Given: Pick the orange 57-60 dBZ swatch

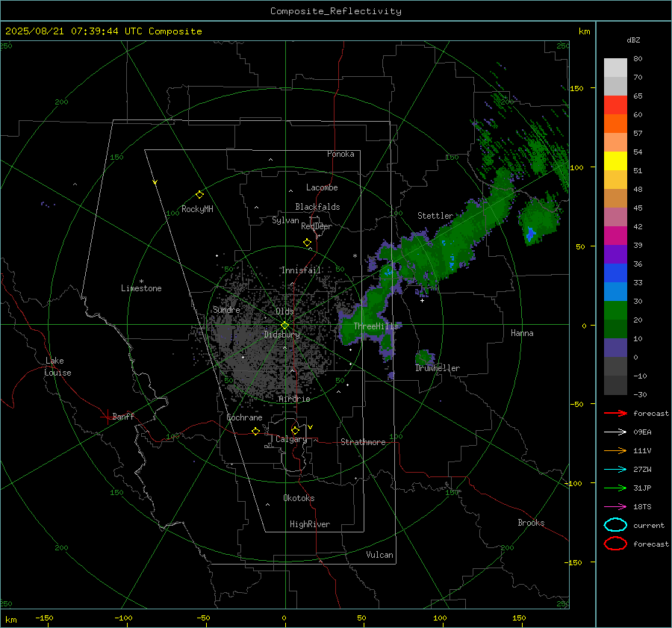Looking at the screenshot, I should [x=615, y=124].
